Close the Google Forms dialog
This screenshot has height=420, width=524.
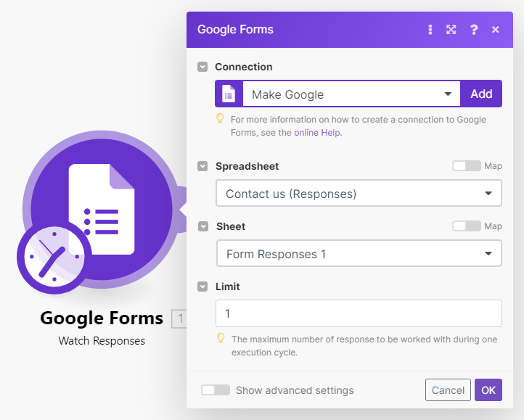point(495,30)
